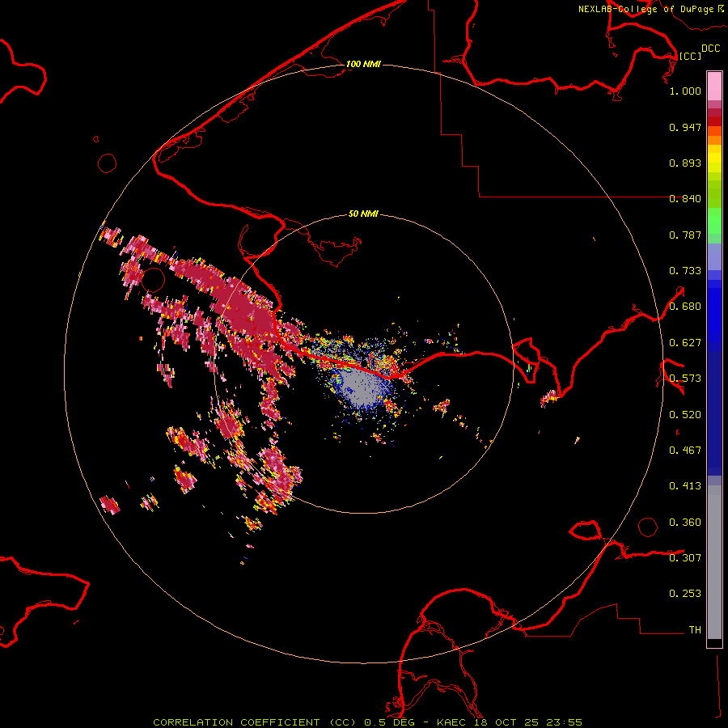Image resolution: width=728 pixels, height=728 pixels.
Task: Click the NEXLAB-College of DuPage label
Action: click(x=645, y=9)
